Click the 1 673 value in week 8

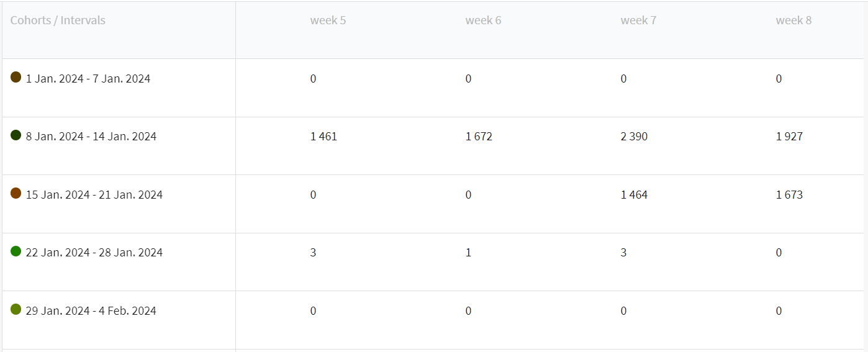click(x=789, y=195)
